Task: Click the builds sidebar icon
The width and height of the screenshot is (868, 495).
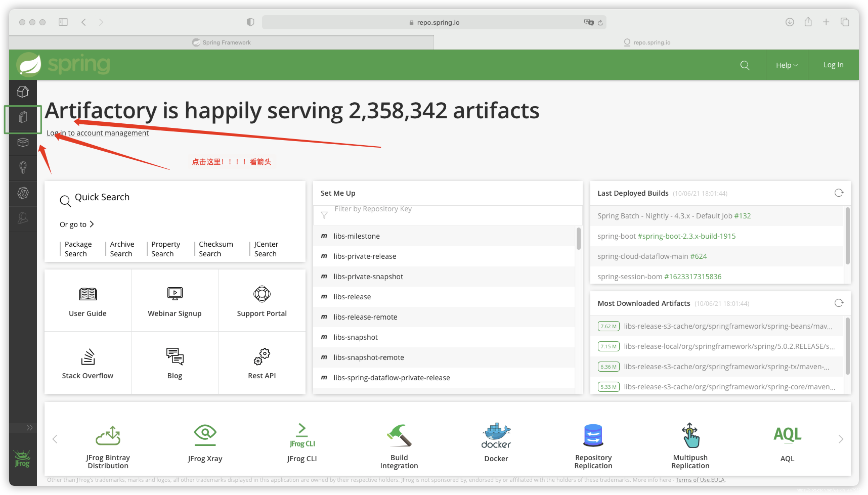Action: click(23, 142)
